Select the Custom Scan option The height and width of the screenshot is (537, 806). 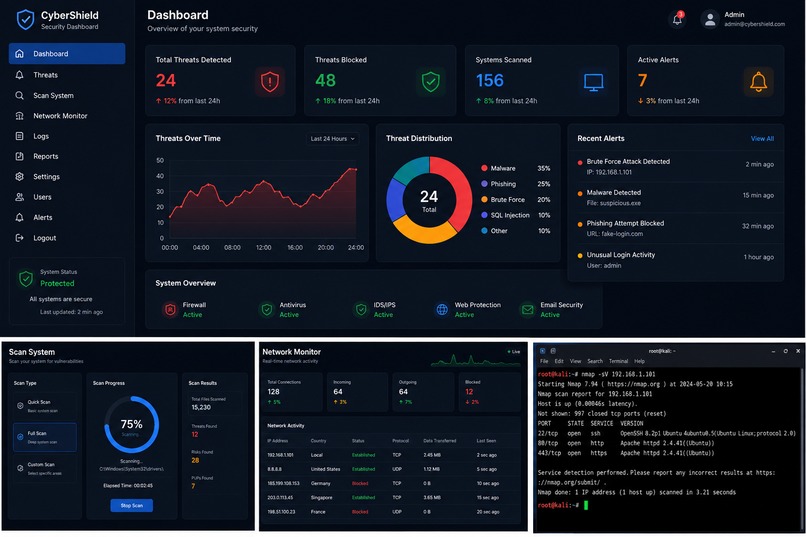tap(45, 468)
